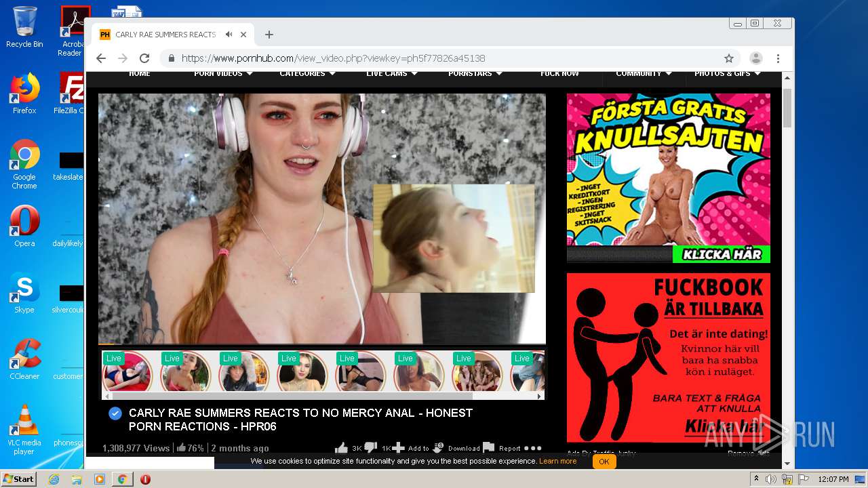
Task: Click the Report flag icon
Action: [489, 448]
